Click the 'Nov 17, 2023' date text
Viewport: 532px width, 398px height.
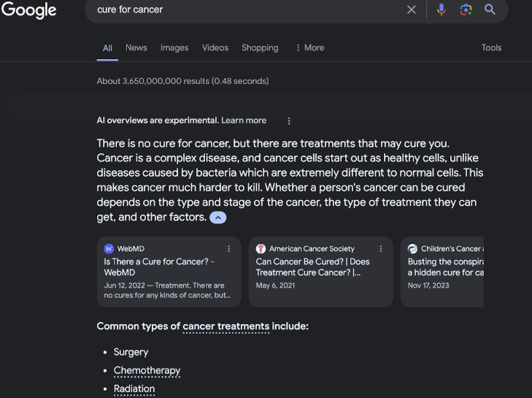(428, 286)
